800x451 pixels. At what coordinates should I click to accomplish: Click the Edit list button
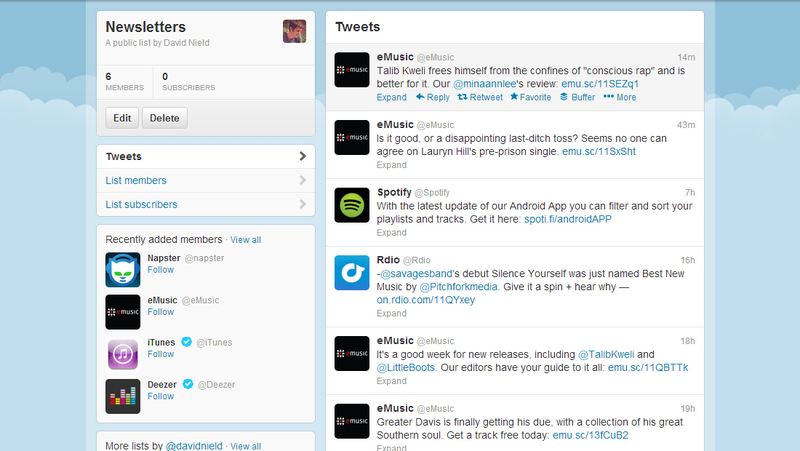pos(122,118)
